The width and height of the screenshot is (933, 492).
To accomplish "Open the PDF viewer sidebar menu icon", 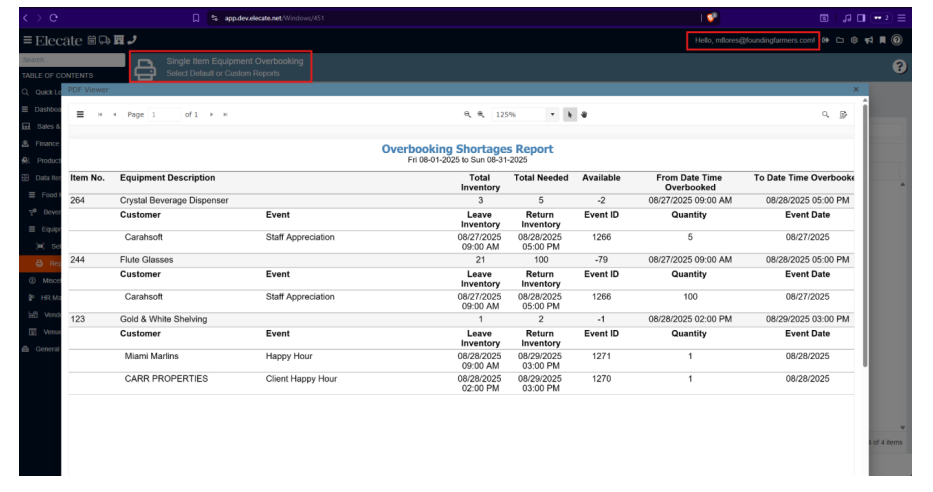I will 80,114.
